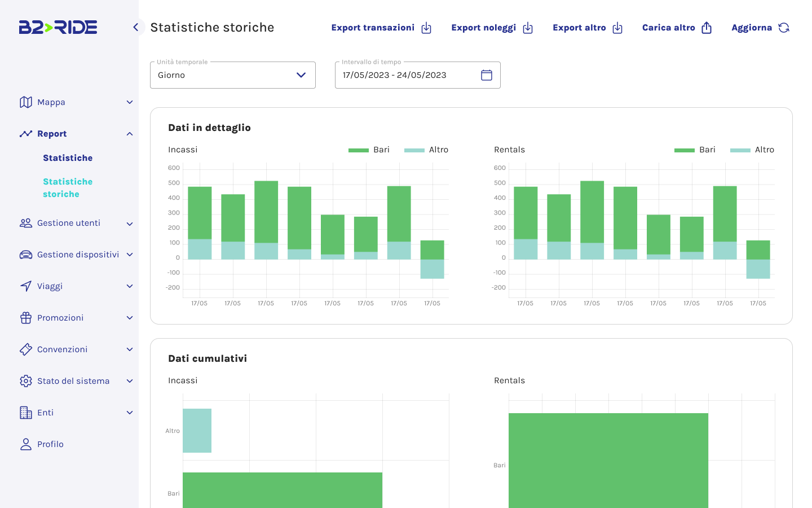Click negative Altro bar in detailed Incassi chart
812x508 pixels.
click(x=432, y=269)
